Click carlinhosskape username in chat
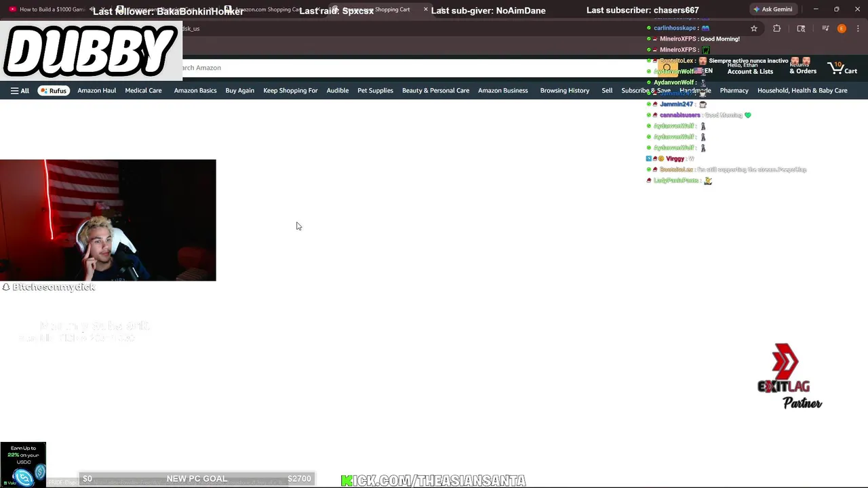 pyautogui.click(x=675, y=28)
